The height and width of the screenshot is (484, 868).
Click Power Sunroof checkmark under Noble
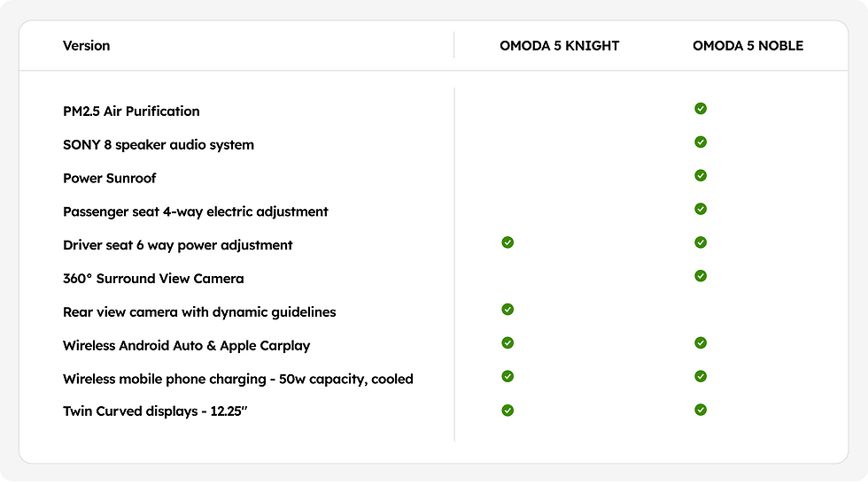point(701,175)
